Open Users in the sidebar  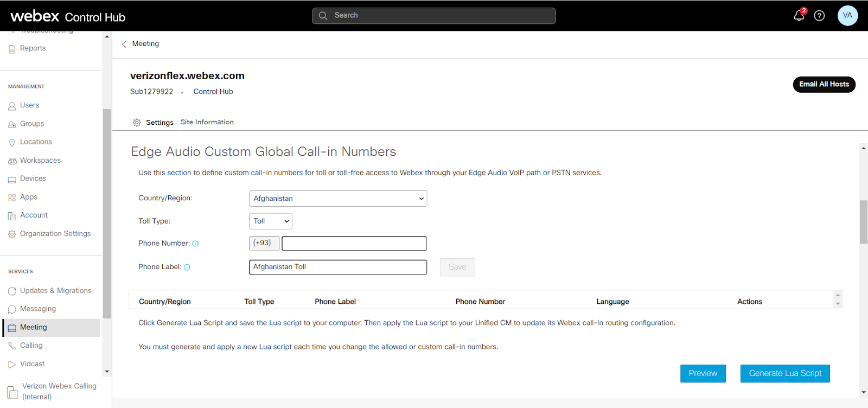[x=30, y=105]
